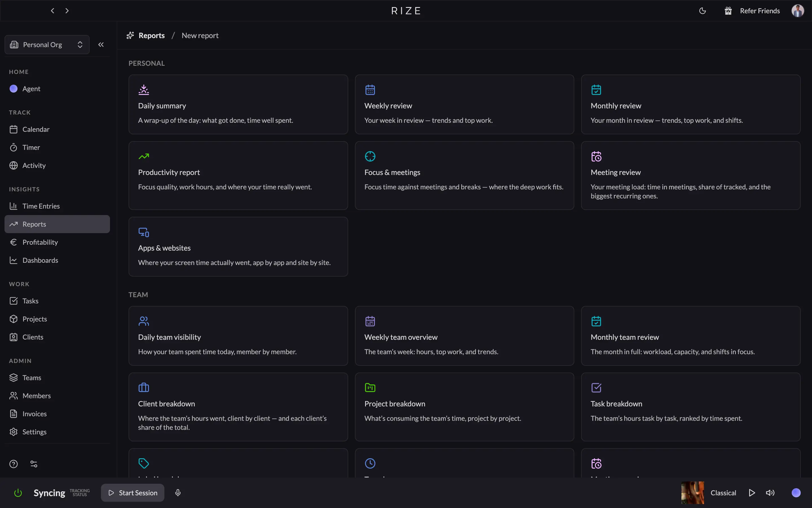Click the Clients contact icon
Viewport: 812px width, 508px height.
pyautogui.click(x=14, y=337)
